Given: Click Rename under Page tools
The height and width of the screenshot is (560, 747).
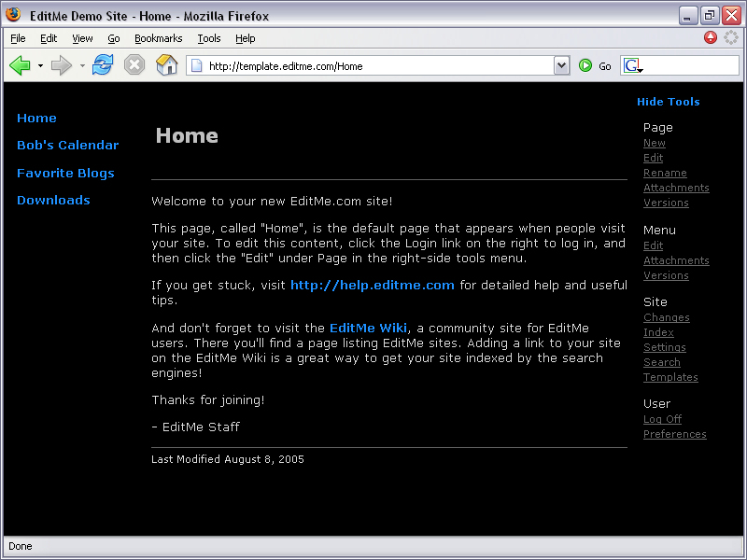Looking at the screenshot, I should pos(665,173).
